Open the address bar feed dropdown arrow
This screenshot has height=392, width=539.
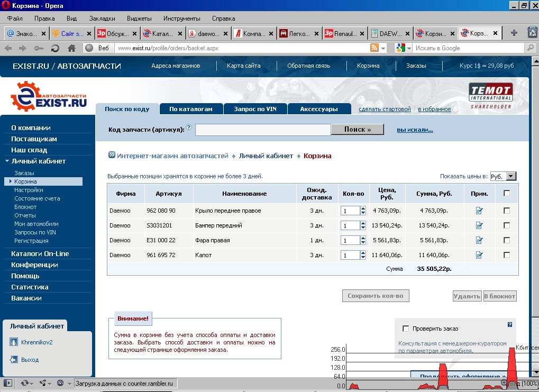(383, 48)
